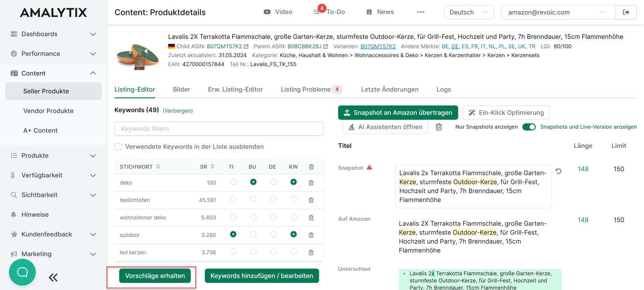Open the Deutsch language dropdown
Viewport: 644px width, 290px height.
469,12
